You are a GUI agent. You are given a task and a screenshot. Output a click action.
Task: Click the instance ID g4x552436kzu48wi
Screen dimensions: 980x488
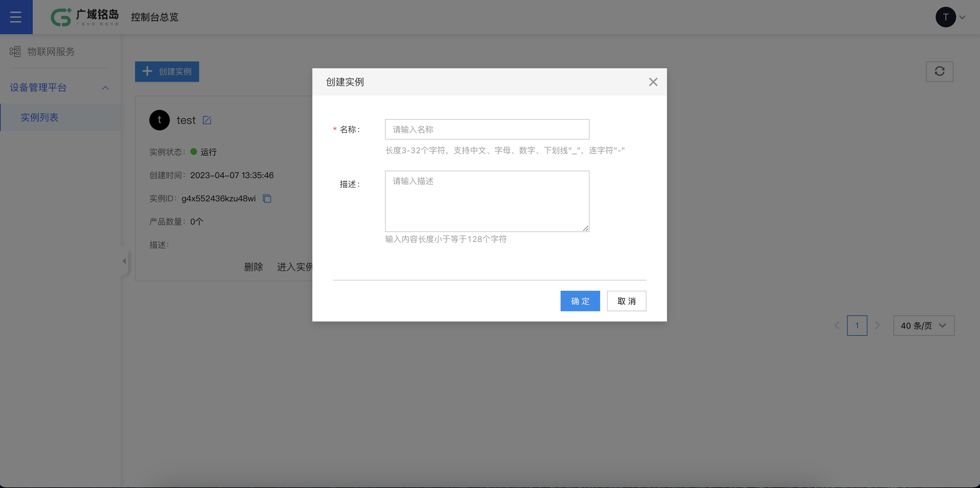pyautogui.click(x=219, y=198)
